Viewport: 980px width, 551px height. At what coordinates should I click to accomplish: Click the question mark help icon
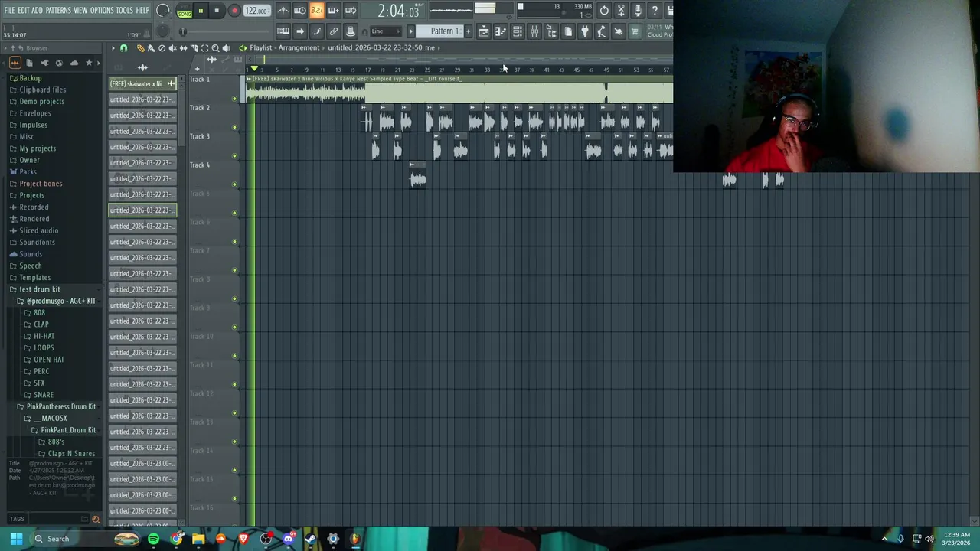click(655, 11)
